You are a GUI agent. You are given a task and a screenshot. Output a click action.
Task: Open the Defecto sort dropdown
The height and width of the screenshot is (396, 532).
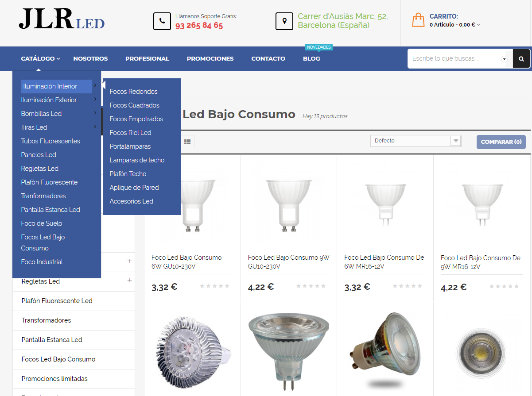(416, 141)
